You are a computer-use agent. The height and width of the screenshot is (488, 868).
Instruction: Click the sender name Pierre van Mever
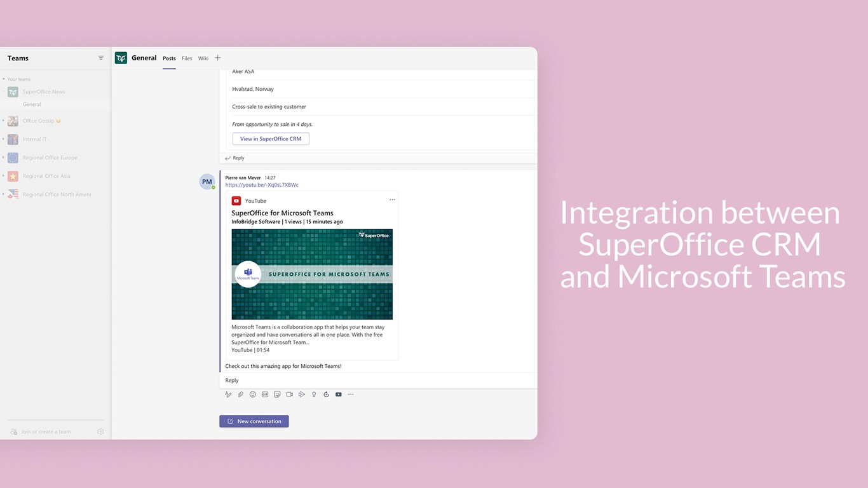click(x=243, y=178)
